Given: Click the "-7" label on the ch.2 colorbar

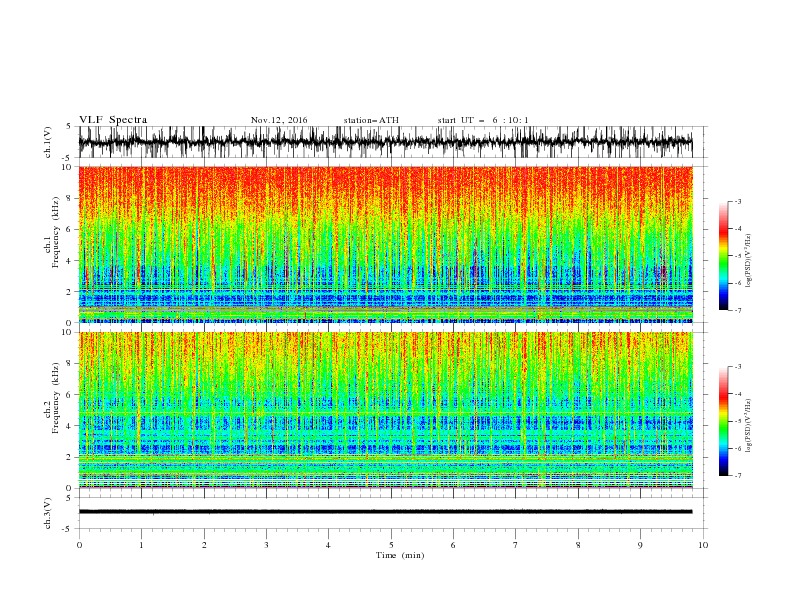Looking at the screenshot, I should 737,476.
